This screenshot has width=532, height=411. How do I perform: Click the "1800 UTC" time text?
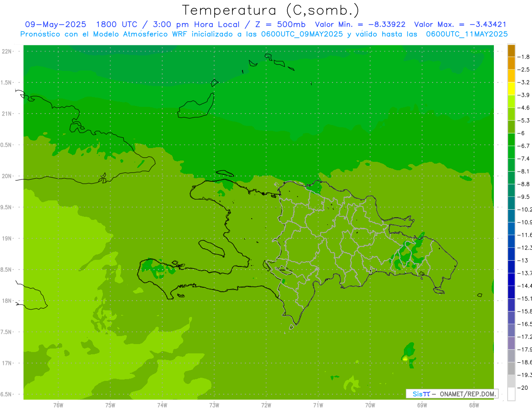click(x=117, y=24)
